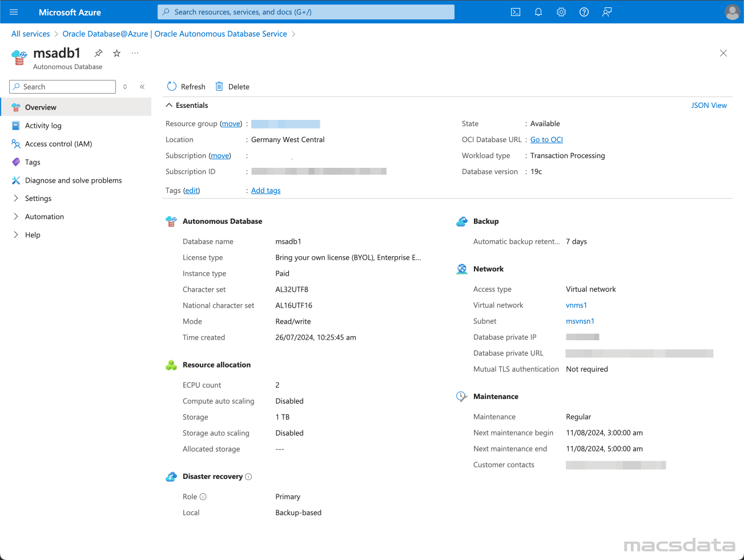
Task: Click the Overview sidebar icon
Action: [16, 107]
